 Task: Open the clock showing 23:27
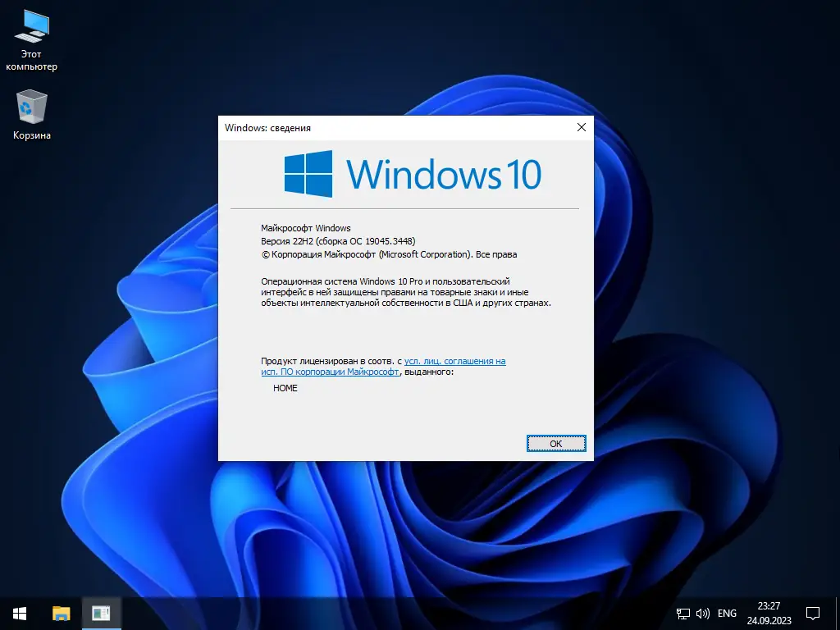coord(769,614)
